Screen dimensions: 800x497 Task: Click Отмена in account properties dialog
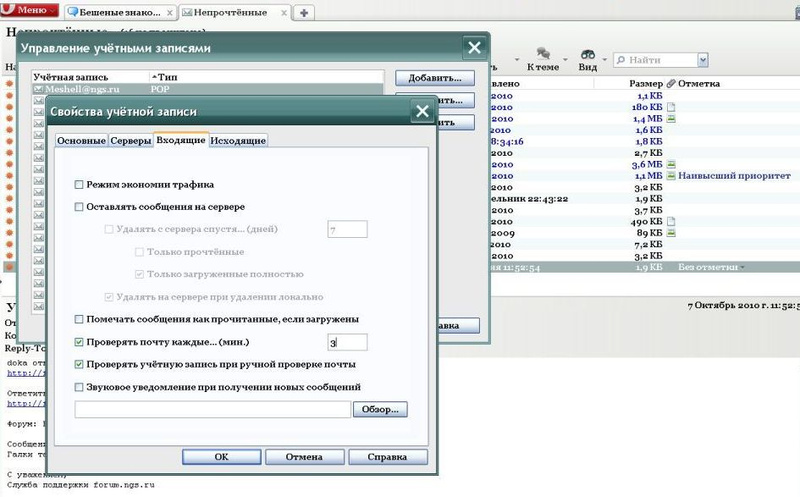pyautogui.click(x=304, y=457)
